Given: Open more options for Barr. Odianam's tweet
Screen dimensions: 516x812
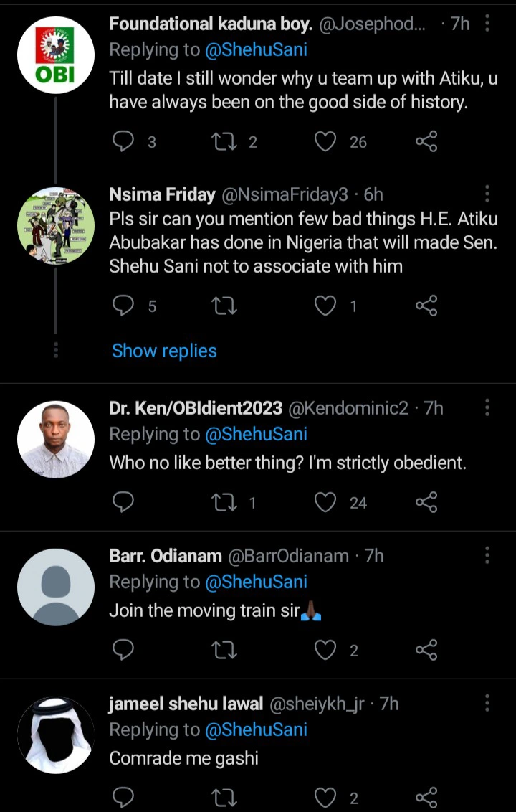Looking at the screenshot, I should pyautogui.click(x=487, y=556).
